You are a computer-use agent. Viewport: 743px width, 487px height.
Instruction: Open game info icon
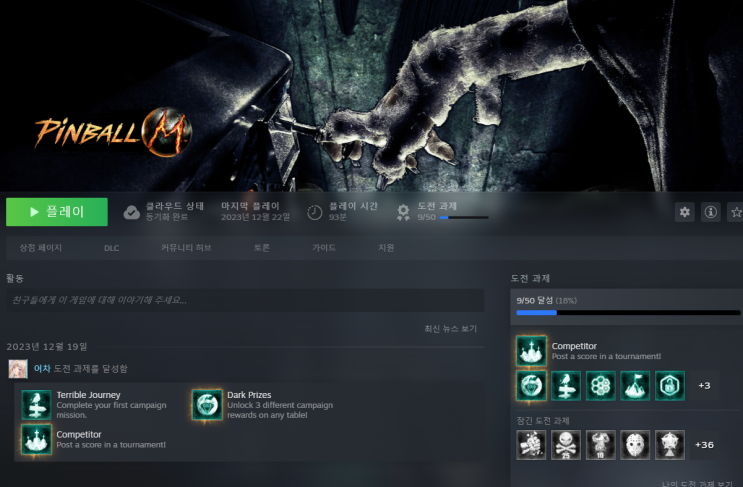coord(710,212)
